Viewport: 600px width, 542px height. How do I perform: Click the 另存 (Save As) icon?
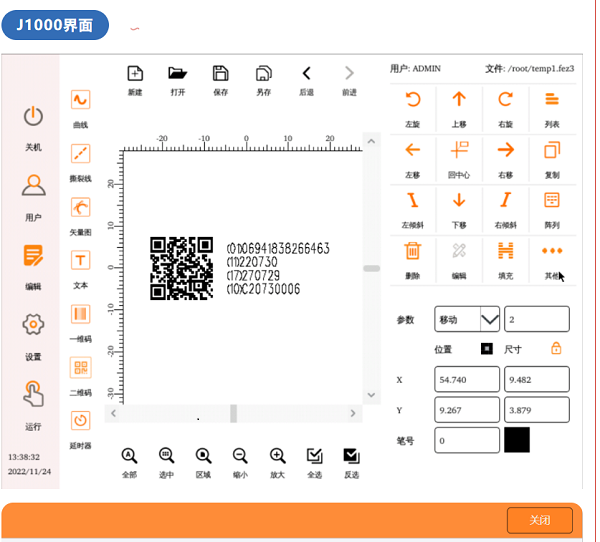point(264,73)
